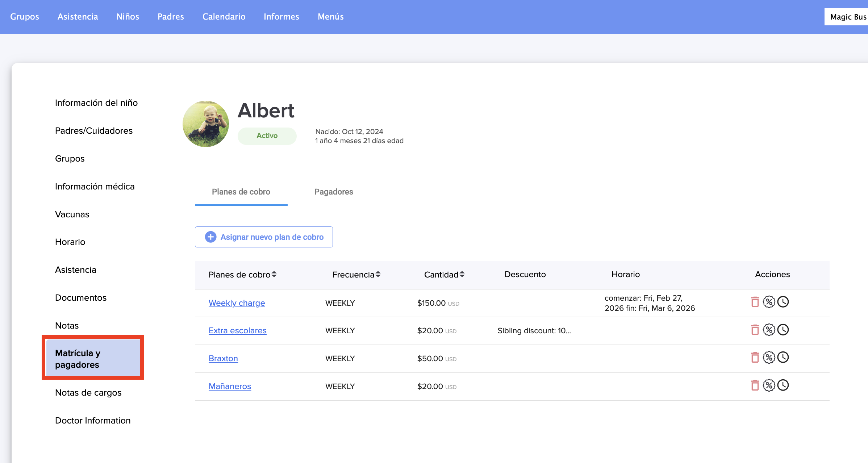Open the Magic Bus selector

[x=847, y=17]
